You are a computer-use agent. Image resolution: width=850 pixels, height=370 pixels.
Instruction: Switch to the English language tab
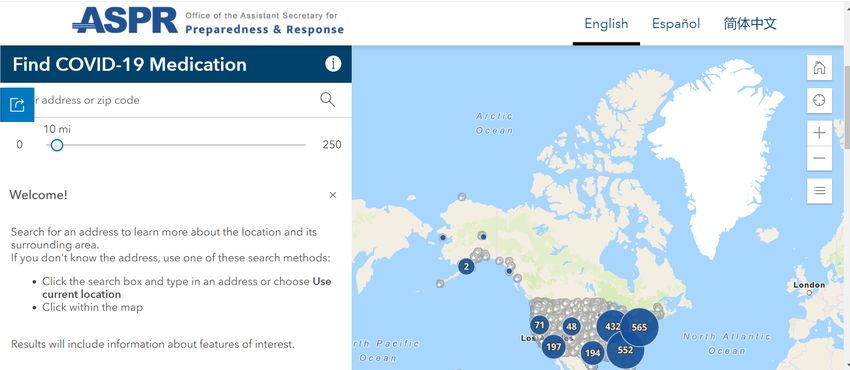(x=606, y=24)
